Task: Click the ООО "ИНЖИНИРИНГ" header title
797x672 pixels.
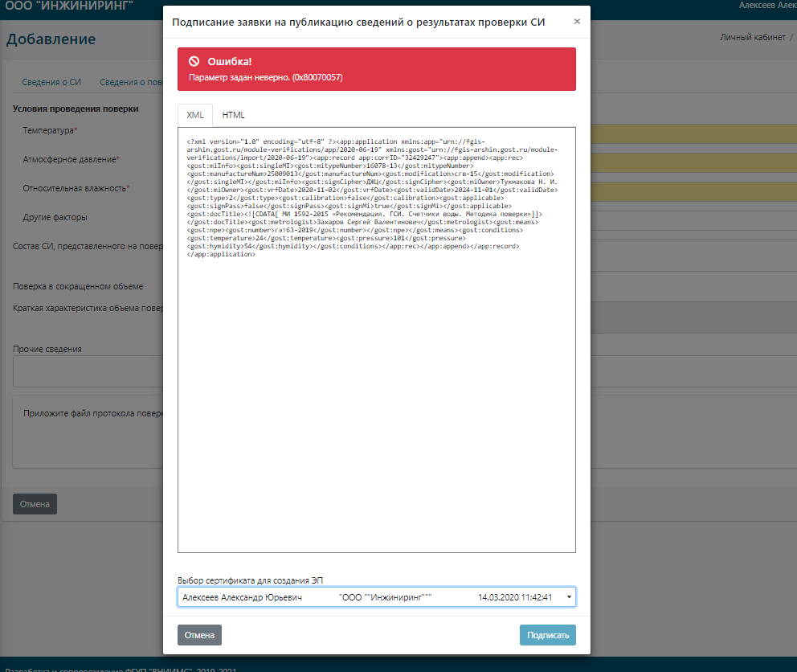Action: (70, 7)
